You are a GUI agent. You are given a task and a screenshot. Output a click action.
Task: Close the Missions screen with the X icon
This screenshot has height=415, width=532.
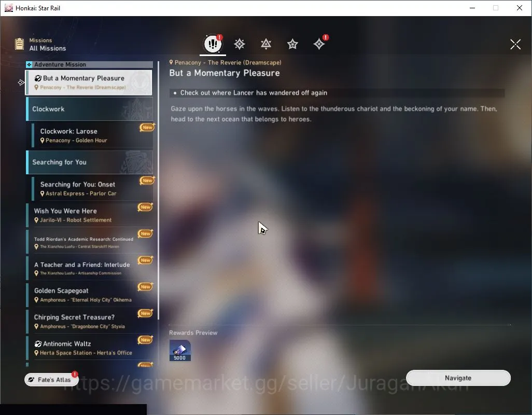pos(515,44)
